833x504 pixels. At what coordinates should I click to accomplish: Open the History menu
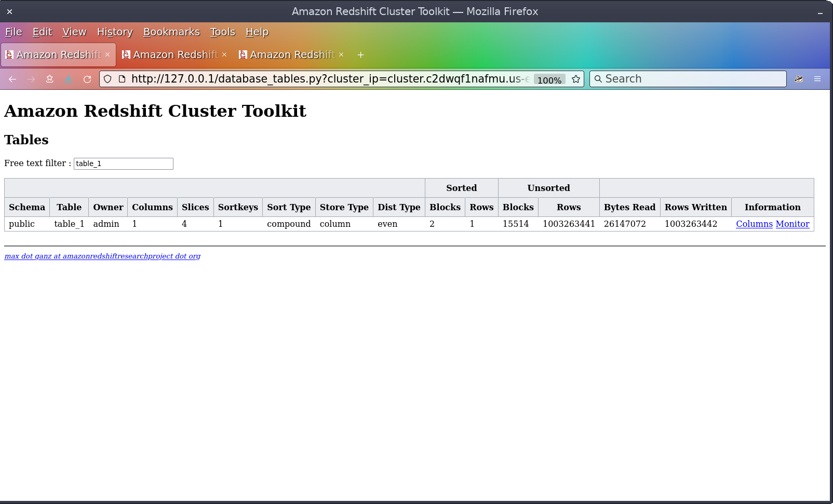tap(115, 32)
